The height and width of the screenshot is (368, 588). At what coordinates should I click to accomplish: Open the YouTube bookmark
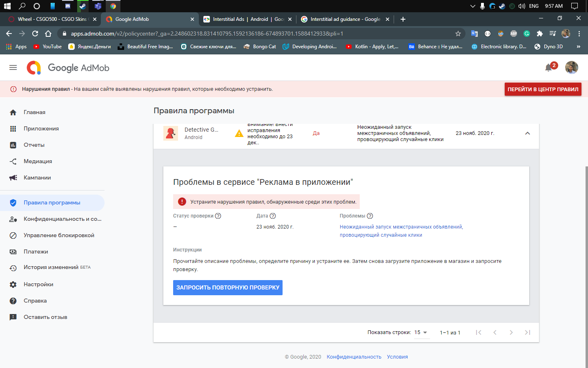(47, 47)
